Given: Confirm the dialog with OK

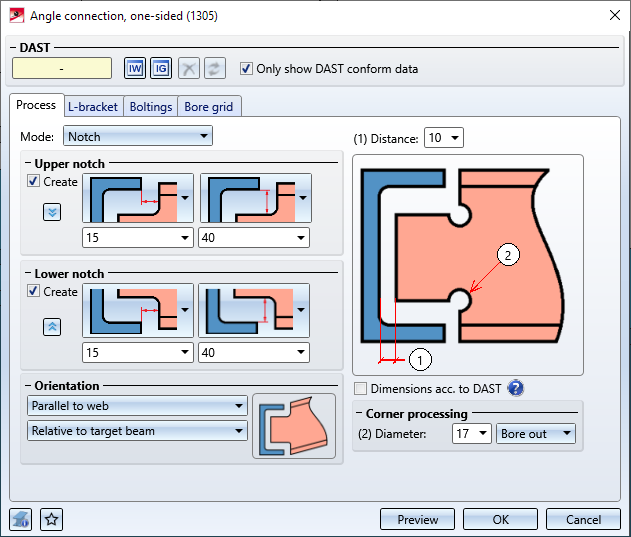Looking at the screenshot, I should tap(500, 519).
